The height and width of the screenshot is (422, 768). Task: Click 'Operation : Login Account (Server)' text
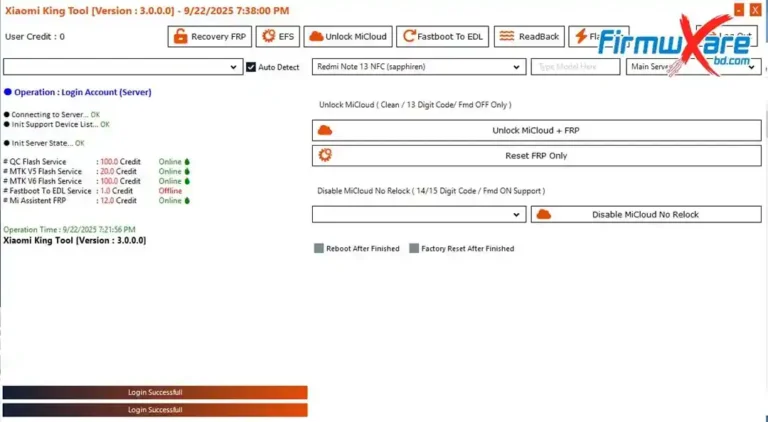click(83, 92)
